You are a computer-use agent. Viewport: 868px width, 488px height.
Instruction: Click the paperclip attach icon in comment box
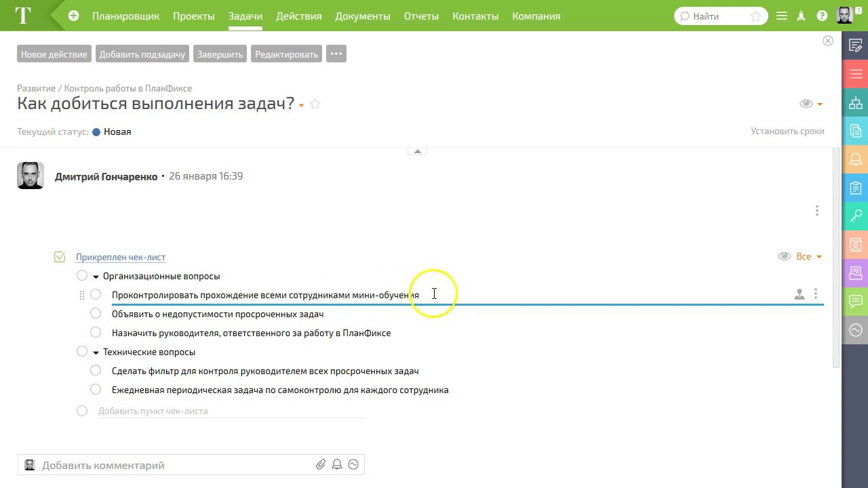point(321,464)
